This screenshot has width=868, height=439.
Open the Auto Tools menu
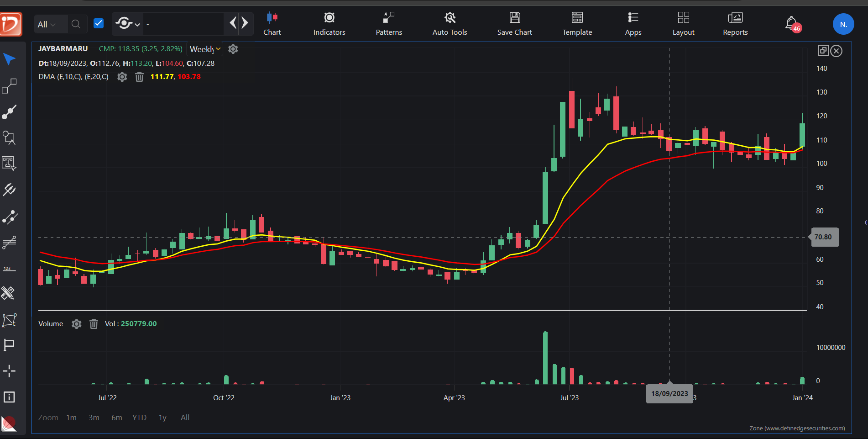point(450,24)
